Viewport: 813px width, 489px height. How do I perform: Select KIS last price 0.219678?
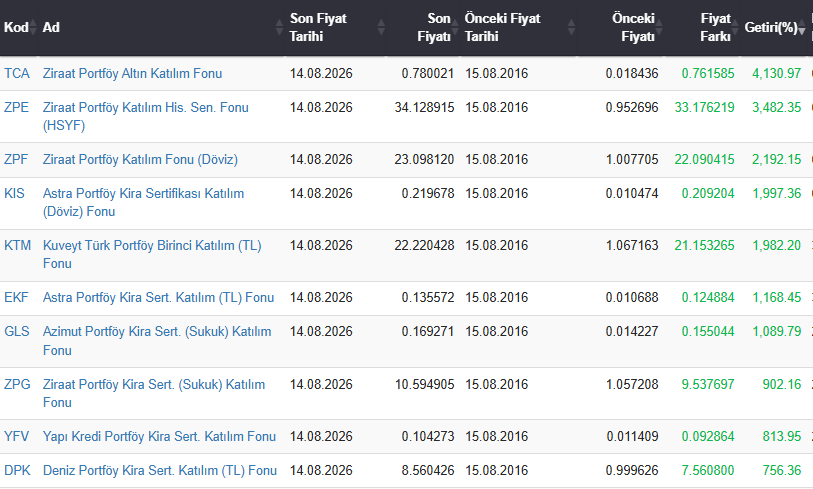tap(428, 193)
